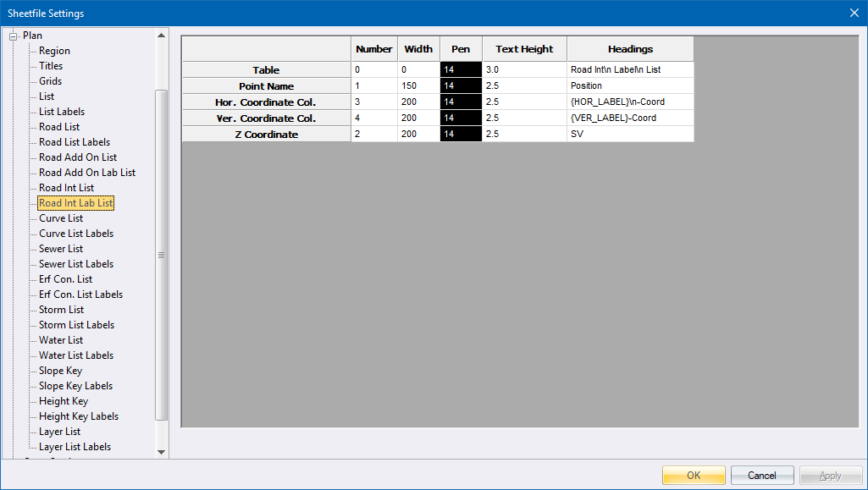The image size is (868, 490).
Task: Edit Number cell of Hor. Coordinate Col.
Action: pos(373,102)
